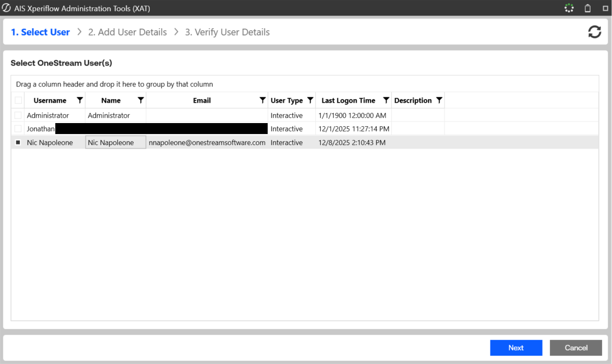Go to step 2. Add User Details

coord(127,32)
